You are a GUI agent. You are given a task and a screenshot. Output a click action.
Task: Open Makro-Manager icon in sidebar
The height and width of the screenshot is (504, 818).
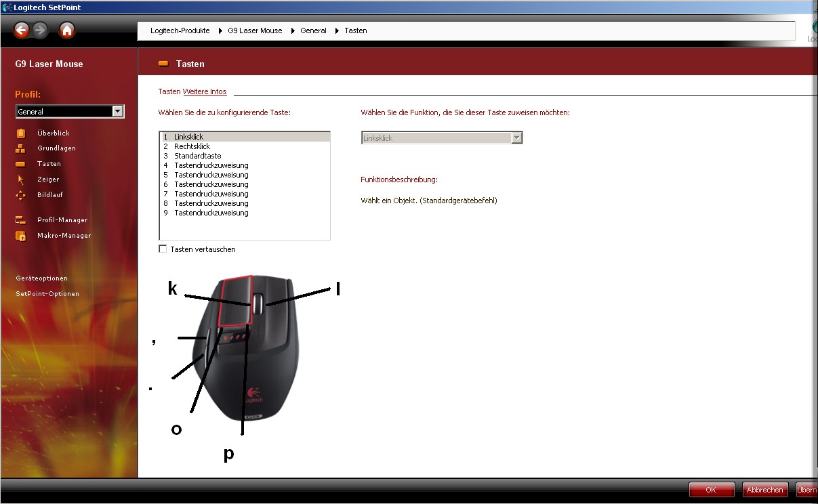tap(20, 236)
